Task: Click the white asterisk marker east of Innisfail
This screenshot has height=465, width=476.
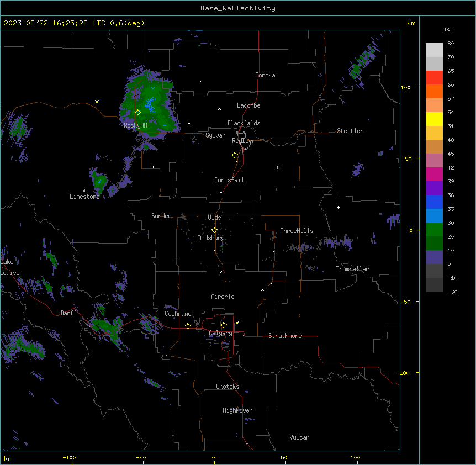Action: [277, 168]
